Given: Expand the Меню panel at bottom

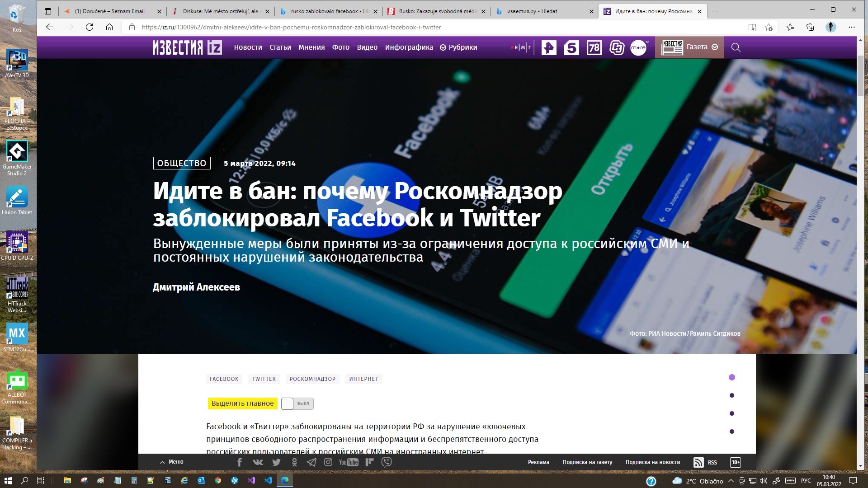Looking at the screenshot, I should (171, 462).
